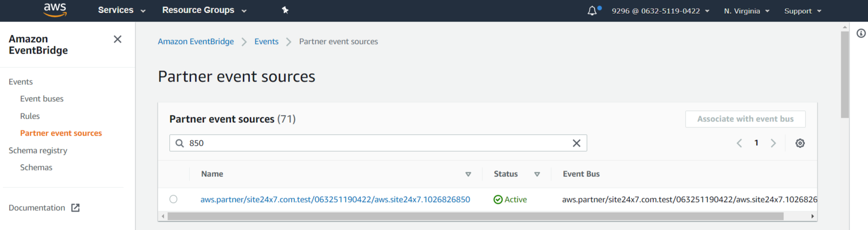The image size is (868, 230).
Task: Click the Amazon EventBridge breadcrumb link
Action: point(196,41)
